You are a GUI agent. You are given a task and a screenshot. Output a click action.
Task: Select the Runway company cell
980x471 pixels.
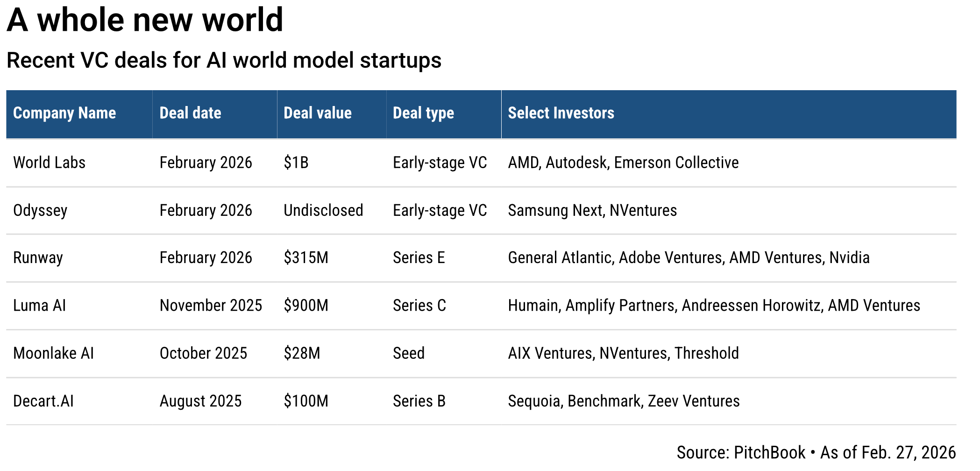coord(38,258)
